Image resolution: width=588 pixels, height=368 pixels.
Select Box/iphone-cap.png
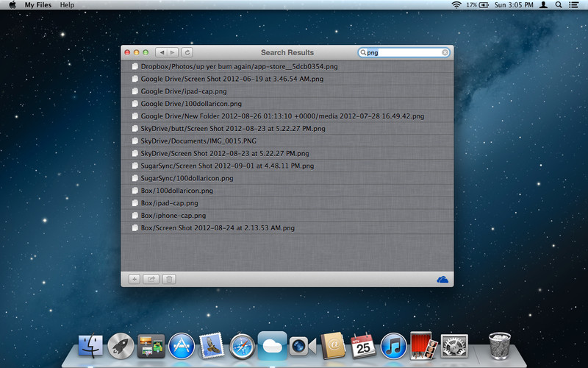click(287, 215)
